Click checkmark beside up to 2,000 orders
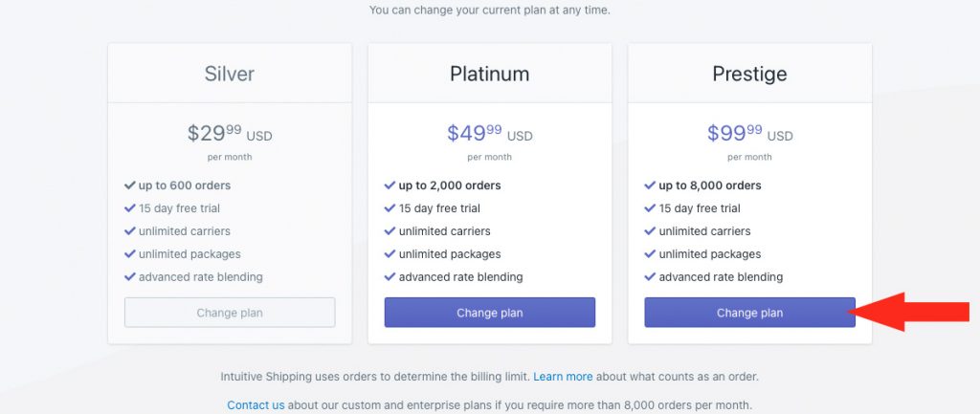The height and width of the screenshot is (414, 980). click(x=390, y=185)
